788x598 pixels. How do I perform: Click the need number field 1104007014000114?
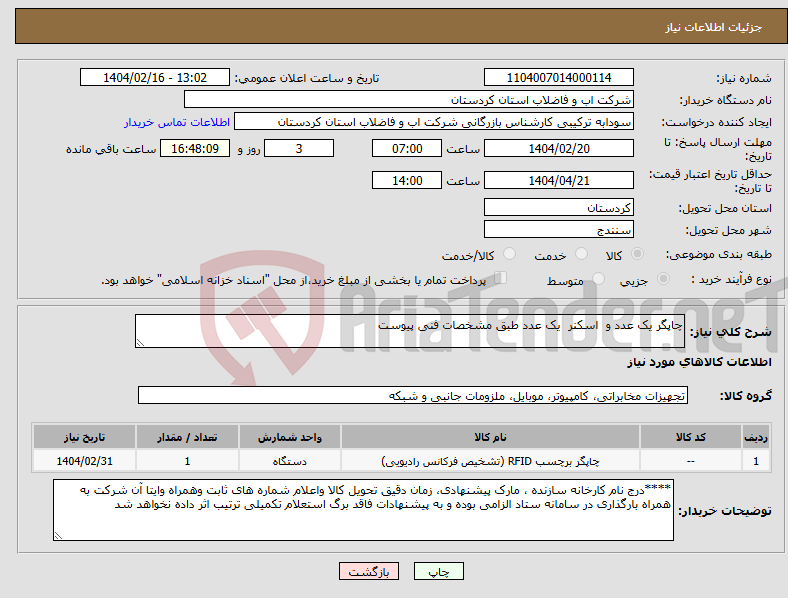pos(558,77)
